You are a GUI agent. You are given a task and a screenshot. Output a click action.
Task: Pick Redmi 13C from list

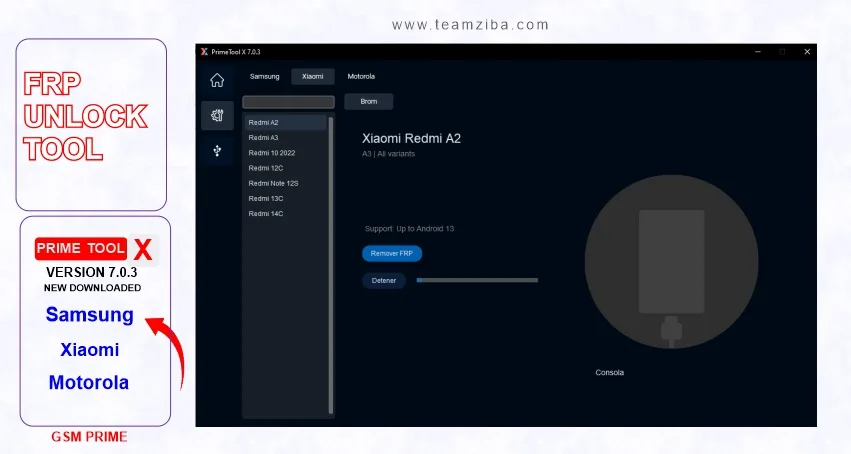[x=285, y=199]
